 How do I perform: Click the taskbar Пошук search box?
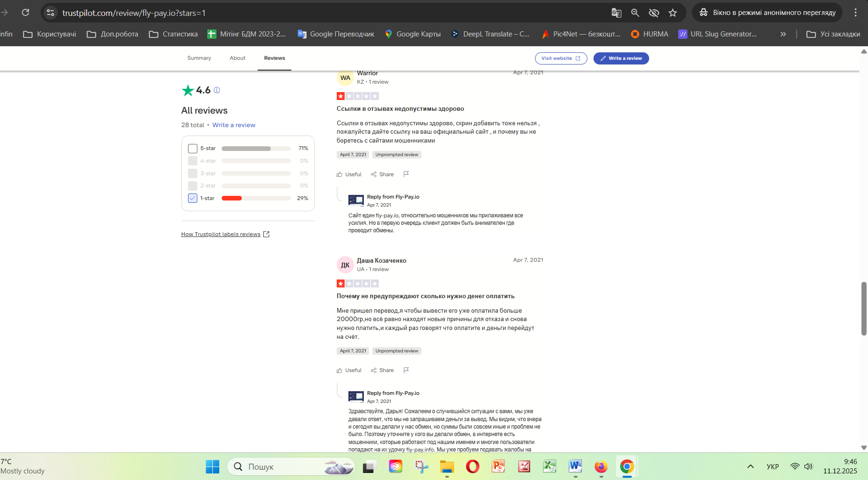coord(291,466)
